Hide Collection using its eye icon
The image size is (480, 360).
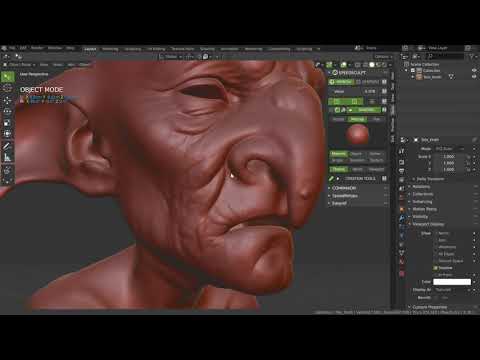coord(474,71)
